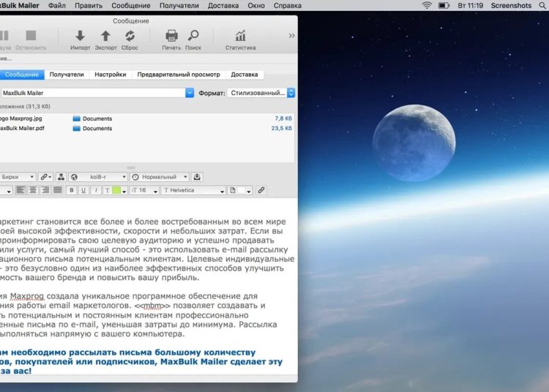Show more toolbar items with the chevron
549x392 pixels.
(291, 35)
